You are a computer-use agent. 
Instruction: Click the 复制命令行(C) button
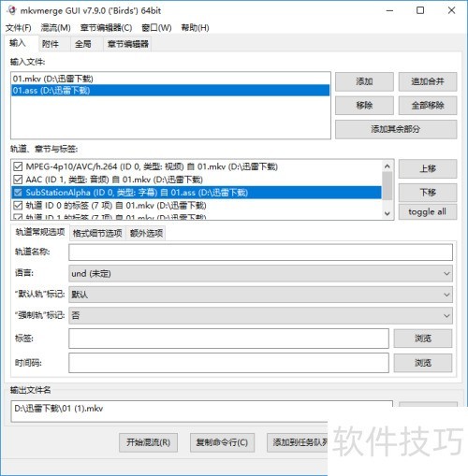click(222, 442)
